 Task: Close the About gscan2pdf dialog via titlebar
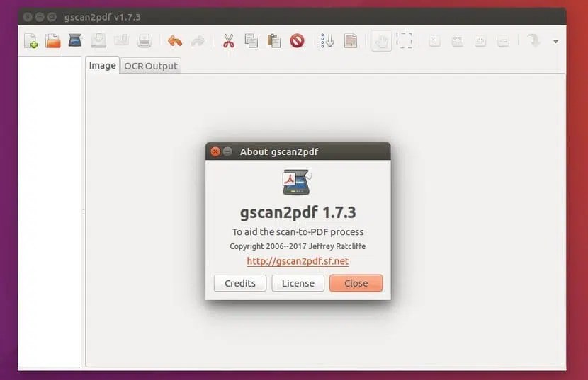pos(215,151)
